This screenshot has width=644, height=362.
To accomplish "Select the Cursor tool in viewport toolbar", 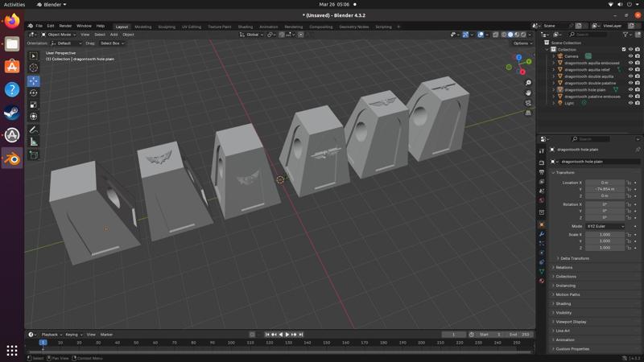I will [x=34, y=68].
